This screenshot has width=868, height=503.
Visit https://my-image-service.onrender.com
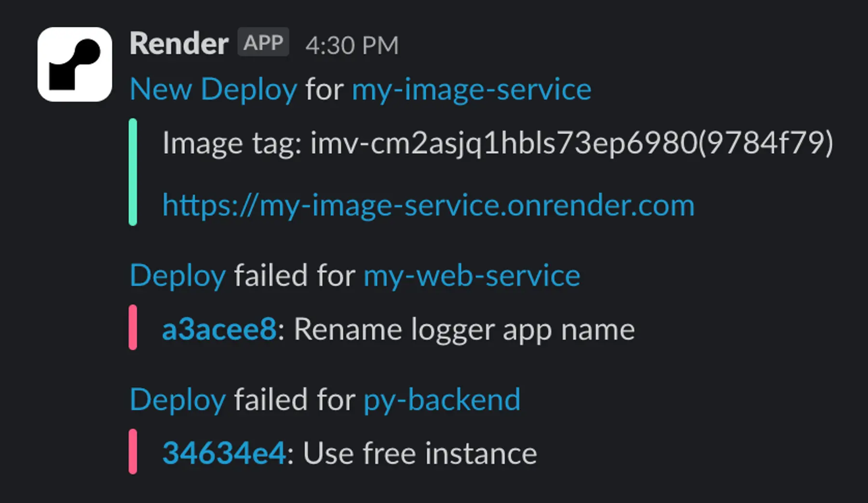(428, 205)
